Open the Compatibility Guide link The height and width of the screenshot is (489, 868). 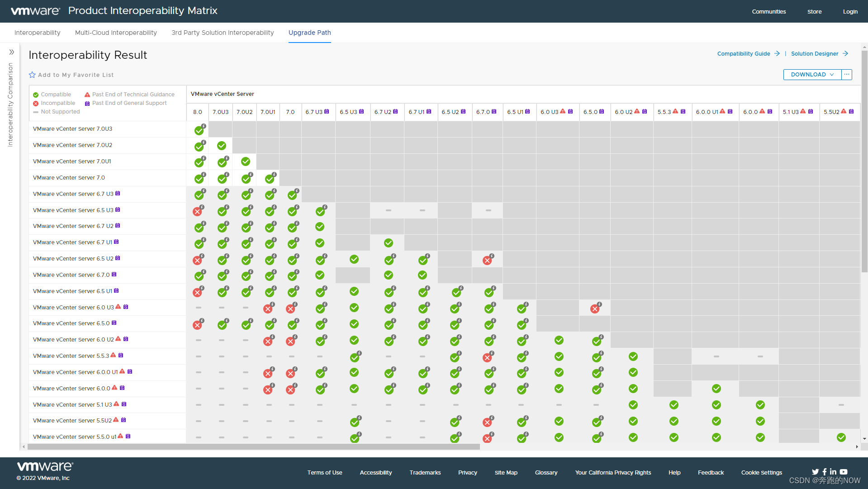pyautogui.click(x=749, y=53)
